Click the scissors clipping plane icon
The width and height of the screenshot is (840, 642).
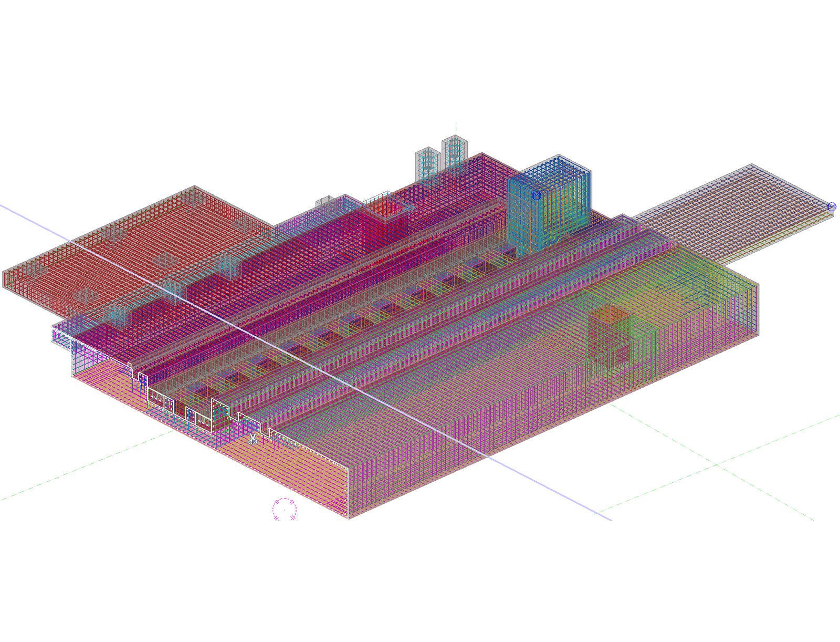click(253, 439)
